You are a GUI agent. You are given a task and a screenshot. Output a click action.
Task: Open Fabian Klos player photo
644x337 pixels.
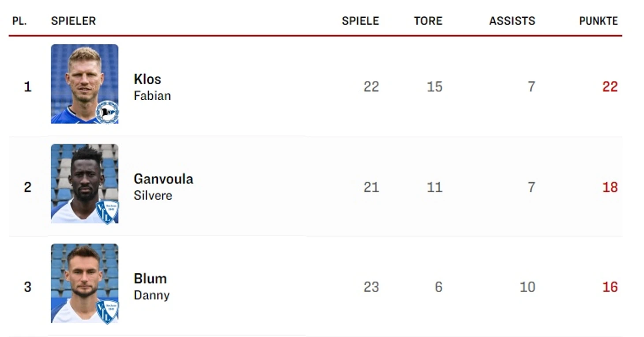point(85,84)
